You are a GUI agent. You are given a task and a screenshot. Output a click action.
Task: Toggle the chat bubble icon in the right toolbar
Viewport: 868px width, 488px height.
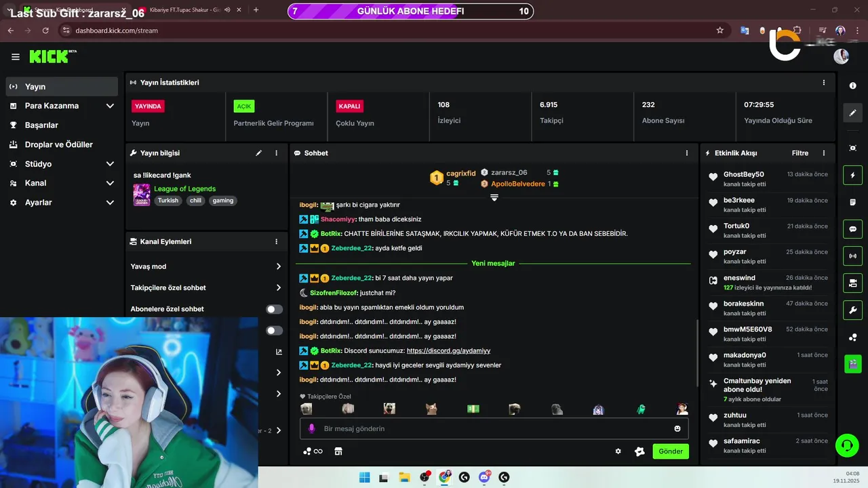852,229
